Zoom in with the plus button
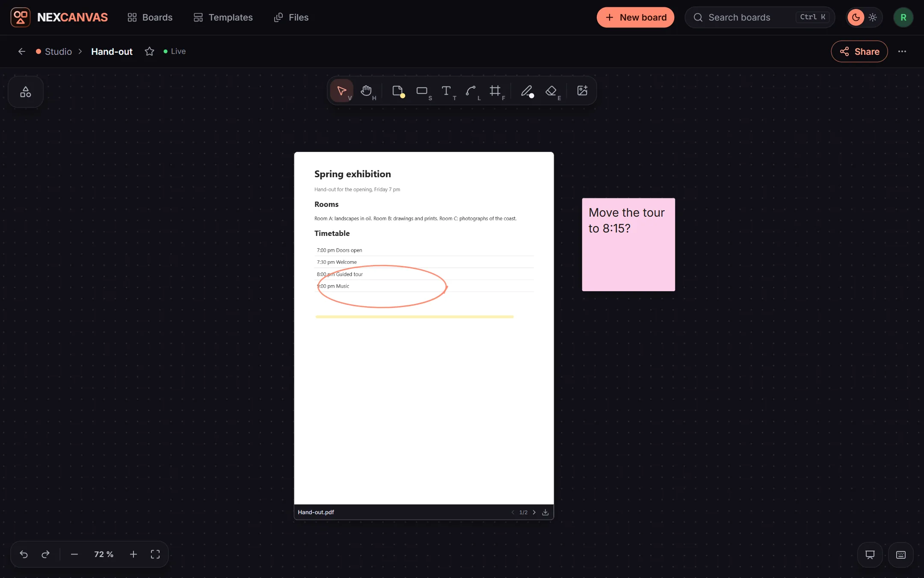 tap(133, 554)
